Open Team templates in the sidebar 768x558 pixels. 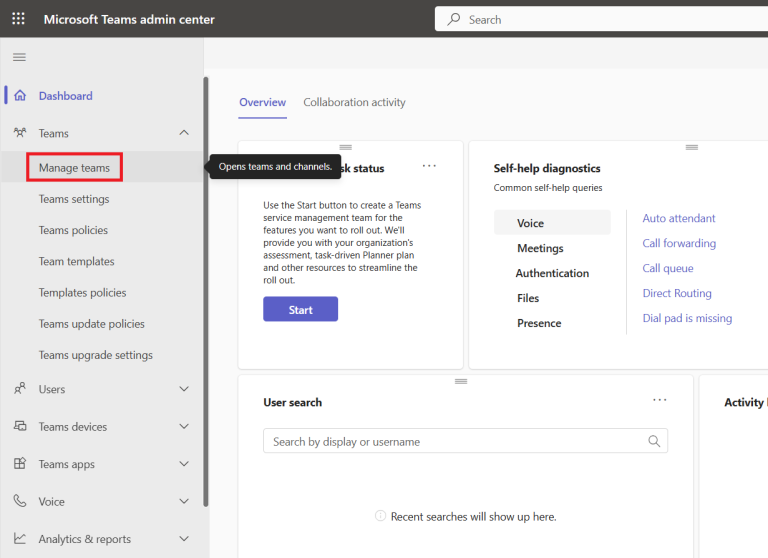tap(76, 261)
